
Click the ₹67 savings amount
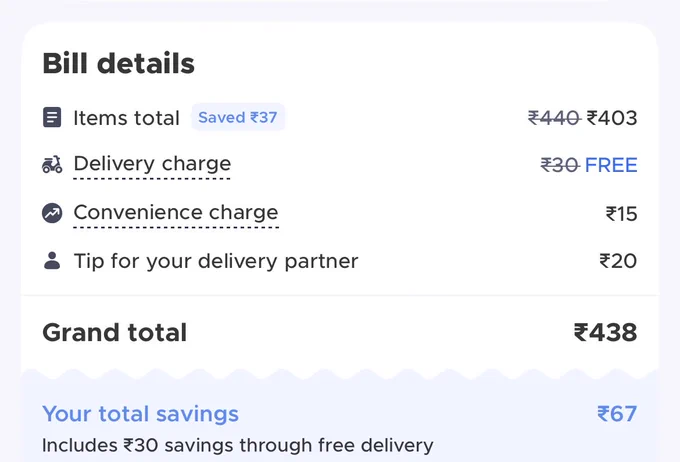(x=617, y=414)
